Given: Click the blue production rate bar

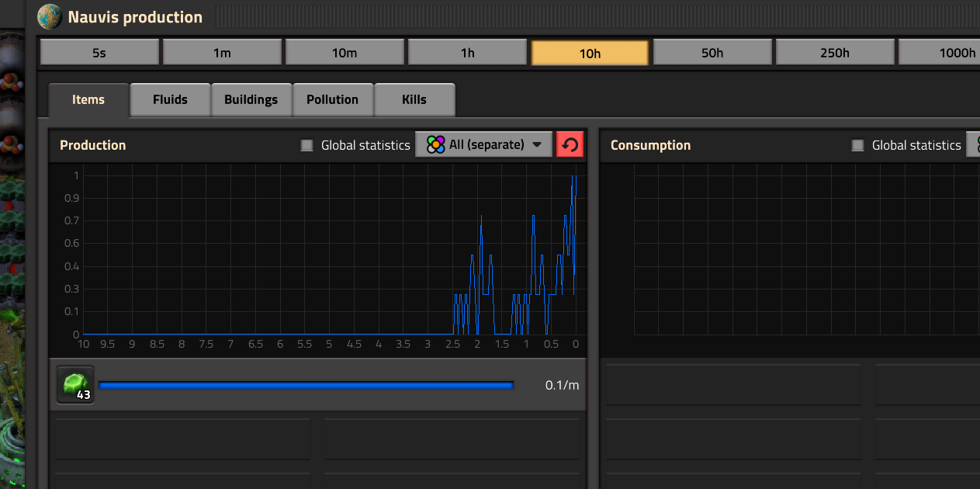Looking at the screenshot, I should coord(306,385).
